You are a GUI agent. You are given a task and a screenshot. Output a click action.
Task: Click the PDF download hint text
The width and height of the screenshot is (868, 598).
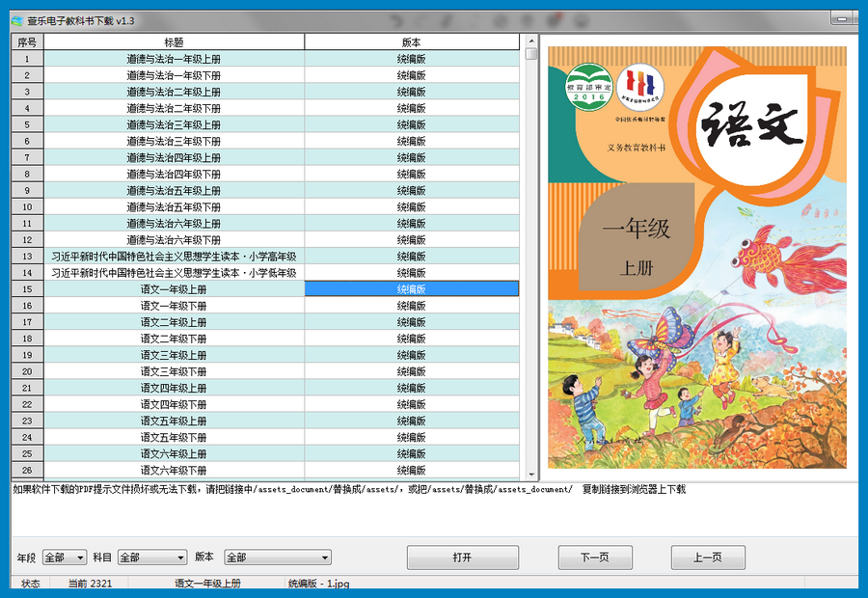point(349,489)
